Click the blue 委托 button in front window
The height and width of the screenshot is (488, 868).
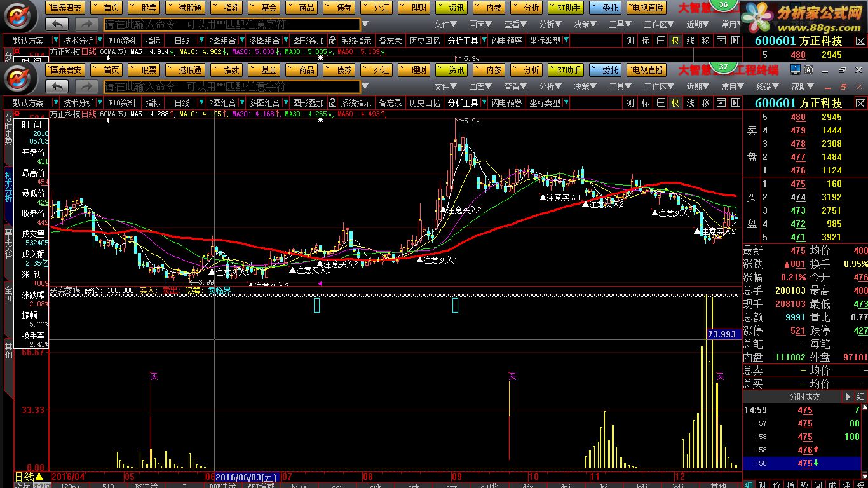(x=606, y=70)
